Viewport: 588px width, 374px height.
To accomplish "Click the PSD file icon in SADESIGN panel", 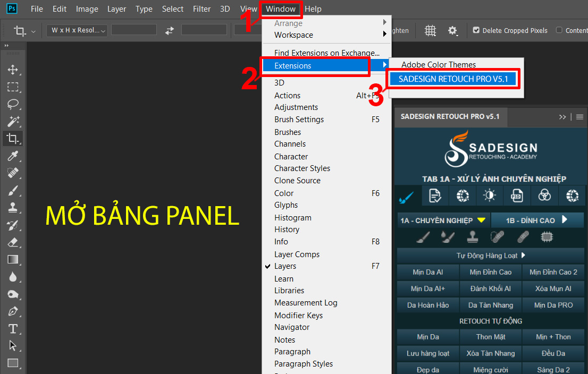I will click(x=517, y=195).
